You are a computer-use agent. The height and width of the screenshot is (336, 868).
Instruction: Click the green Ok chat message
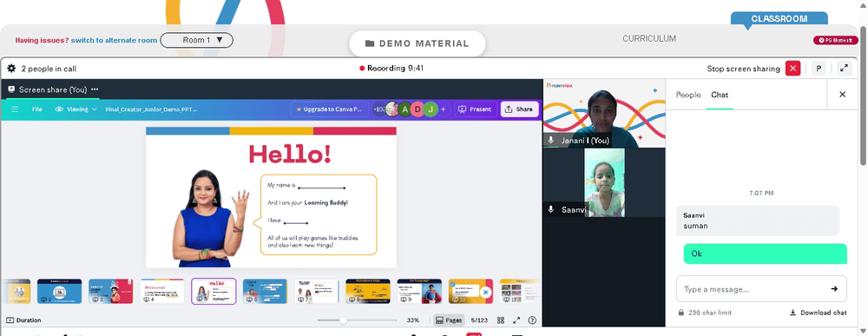coord(765,254)
